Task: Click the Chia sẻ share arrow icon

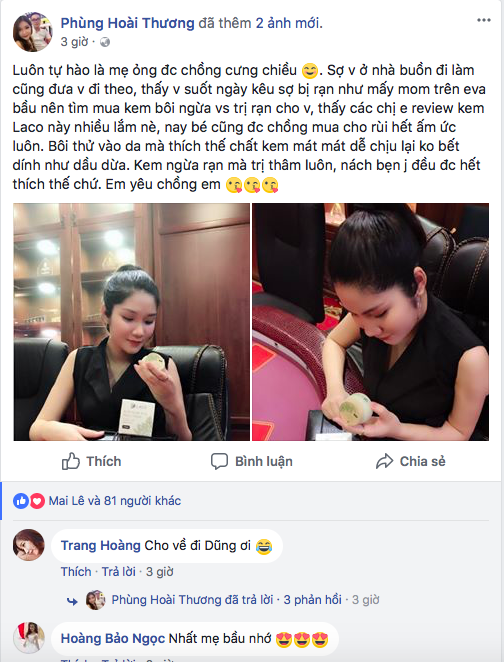Action: 384,461
